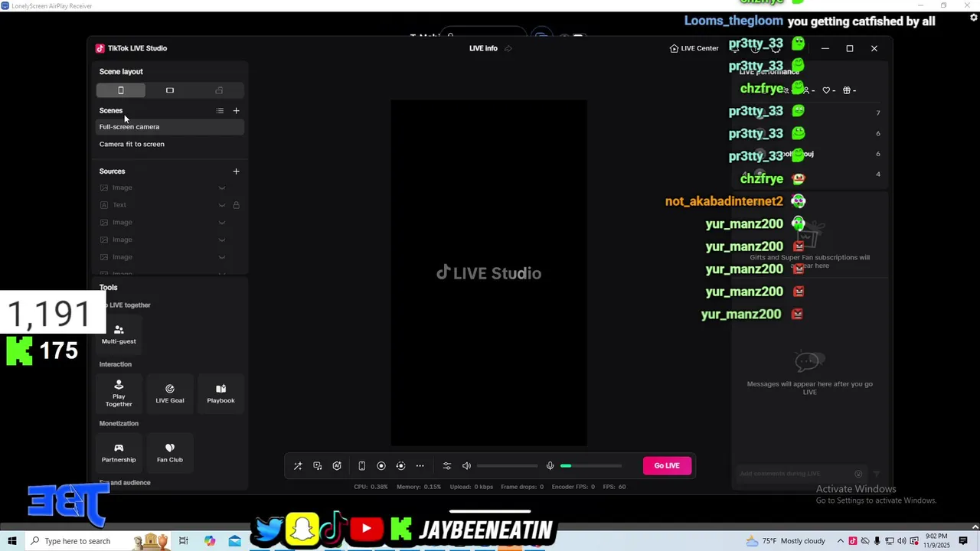Click the Interaction section label

click(116, 364)
